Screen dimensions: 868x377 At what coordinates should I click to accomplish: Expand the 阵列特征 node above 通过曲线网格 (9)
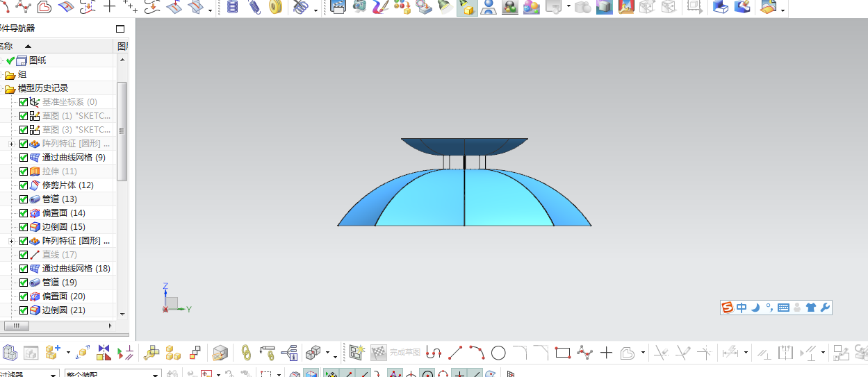[11, 144]
